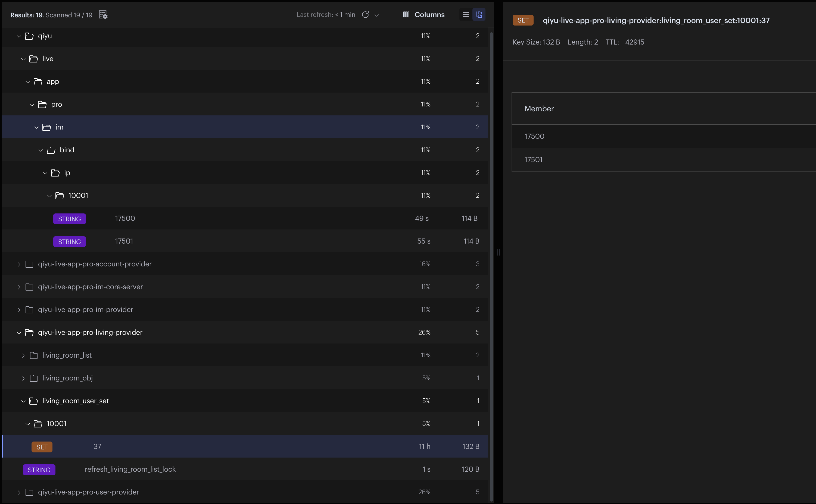Collapse the qiyu folder chevron
The width and height of the screenshot is (816, 504).
point(19,36)
